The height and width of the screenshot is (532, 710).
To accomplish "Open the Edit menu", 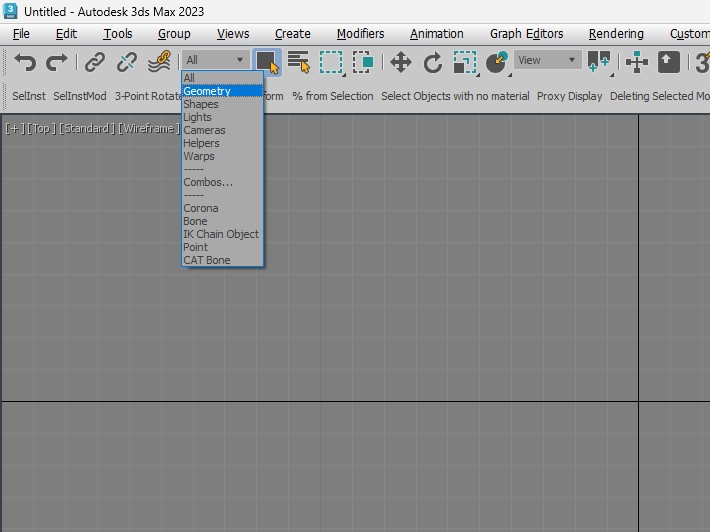I will 66,34.
